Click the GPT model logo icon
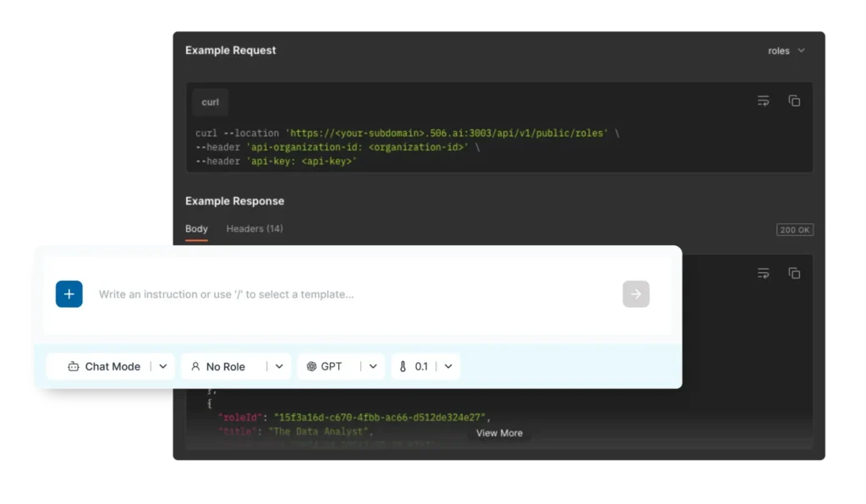Screen dimensions: 866x504 [312, 366]
